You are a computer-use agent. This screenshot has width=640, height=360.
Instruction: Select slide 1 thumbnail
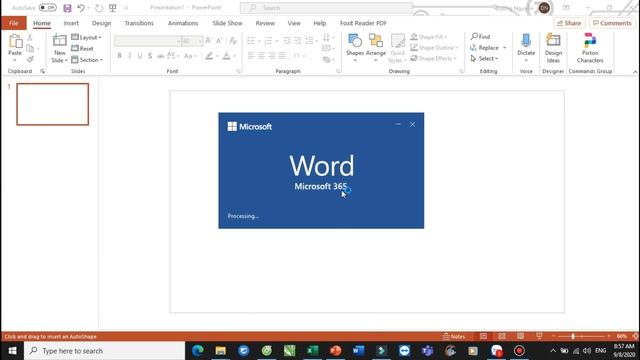coord(53,104)
